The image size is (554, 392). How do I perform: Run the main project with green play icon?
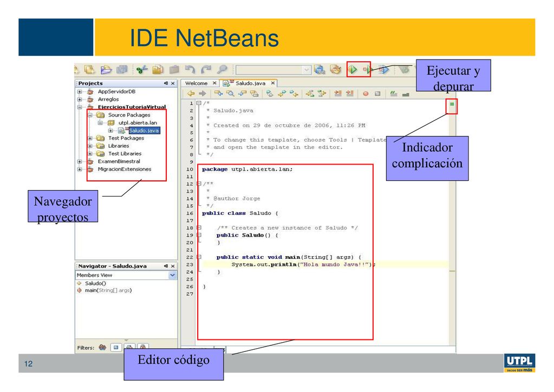pos(352,69)
